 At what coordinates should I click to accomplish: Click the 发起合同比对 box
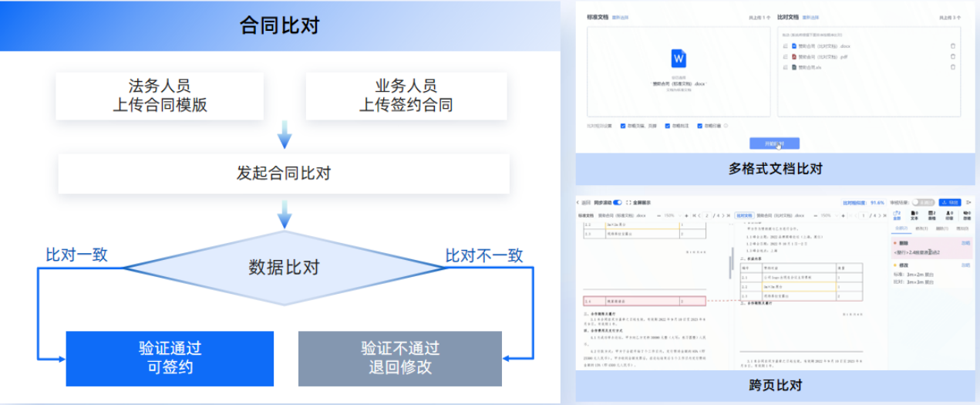(284, 174)
